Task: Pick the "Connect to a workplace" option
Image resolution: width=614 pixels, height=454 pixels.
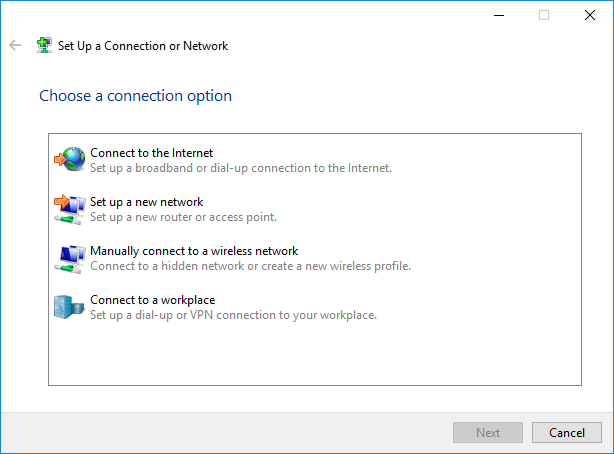Action: 152,300
